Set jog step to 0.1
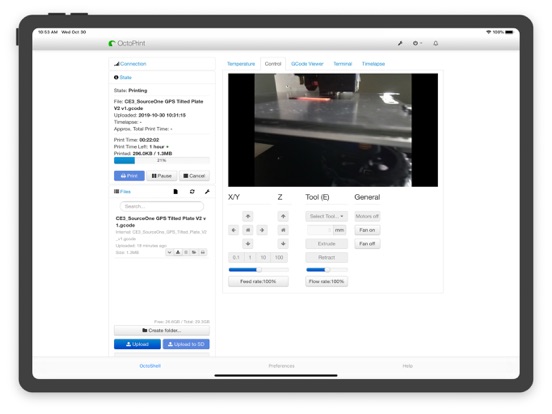 [236, 257]
